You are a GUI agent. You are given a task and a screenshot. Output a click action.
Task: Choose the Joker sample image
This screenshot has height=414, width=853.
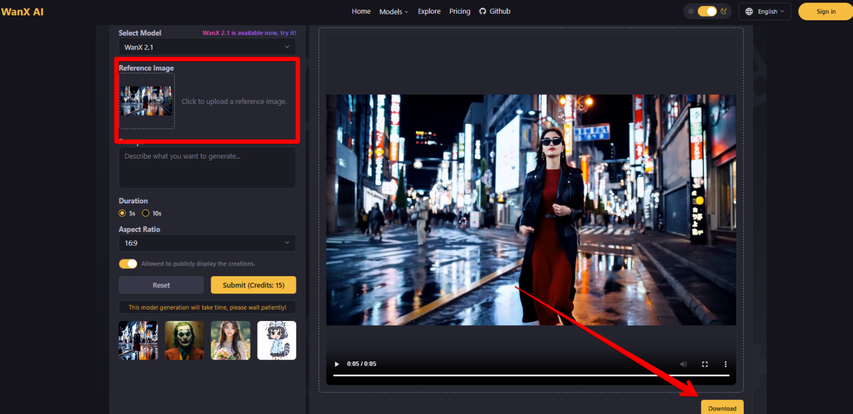pyautogui.click(x=184, y=340)
